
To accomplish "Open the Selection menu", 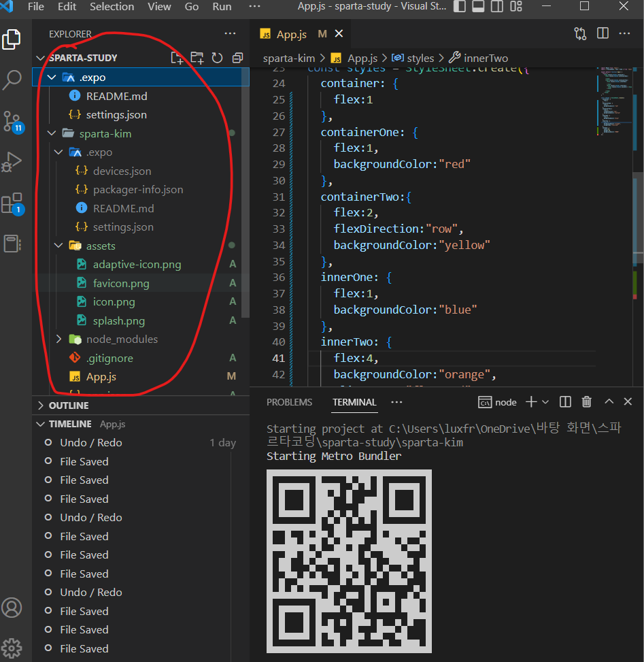I will [112, 7].
